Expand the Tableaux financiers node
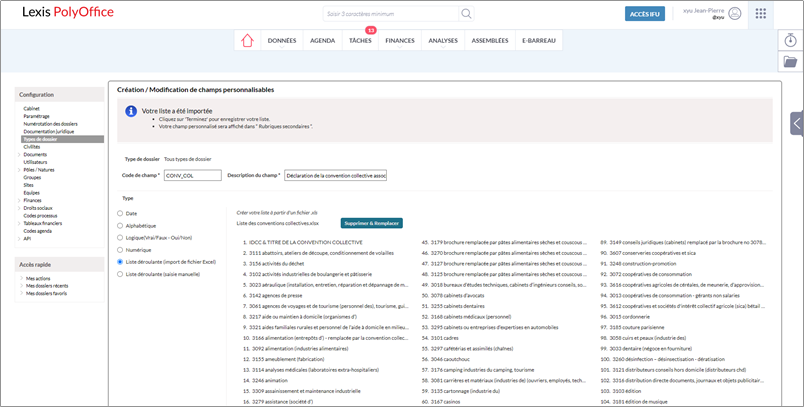The image size is (804, 407). tap(19, 223)
